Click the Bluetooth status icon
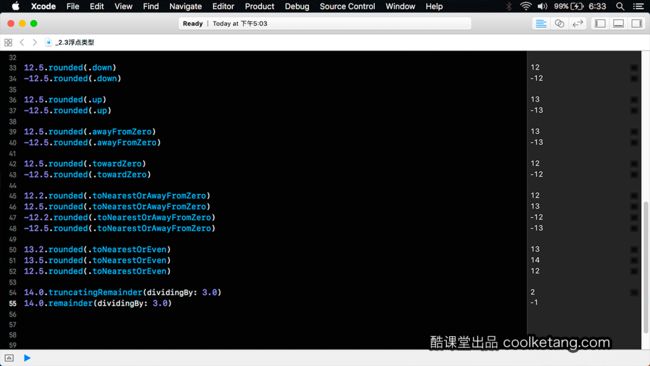Image resolution: width=650 pixels, height=366 pixels. point(509,6)
